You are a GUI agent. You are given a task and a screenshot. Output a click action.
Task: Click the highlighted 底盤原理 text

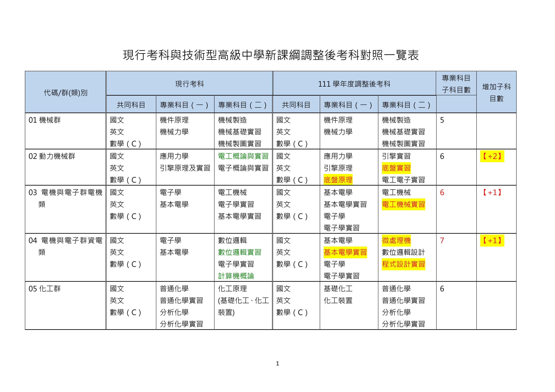pyautogui.click(x=338, y=180)
